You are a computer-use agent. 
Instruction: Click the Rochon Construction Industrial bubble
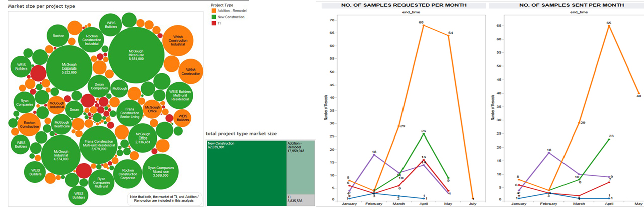[92, 40]
